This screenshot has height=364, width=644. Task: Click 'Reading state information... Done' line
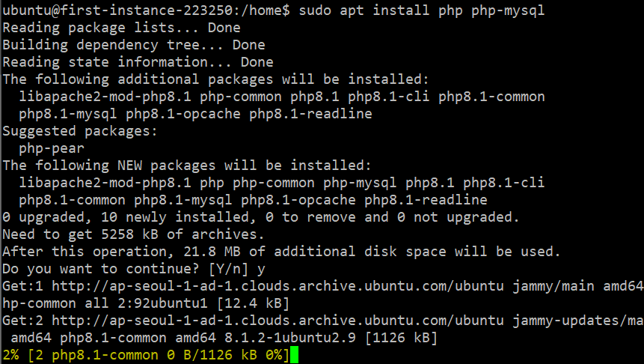138,62
